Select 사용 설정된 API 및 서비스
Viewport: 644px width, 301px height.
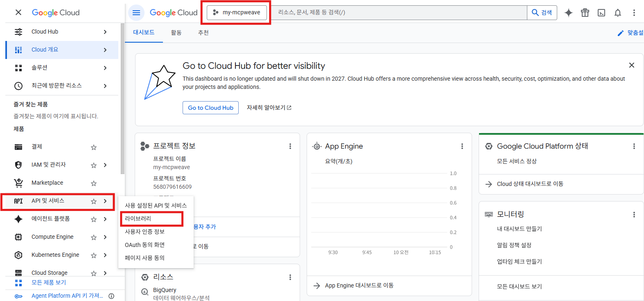[x=156, y=206]
